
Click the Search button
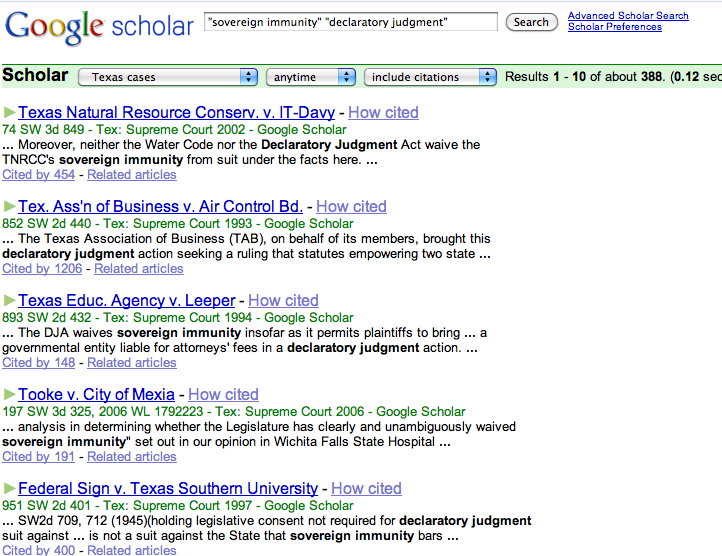click(531, 22)
